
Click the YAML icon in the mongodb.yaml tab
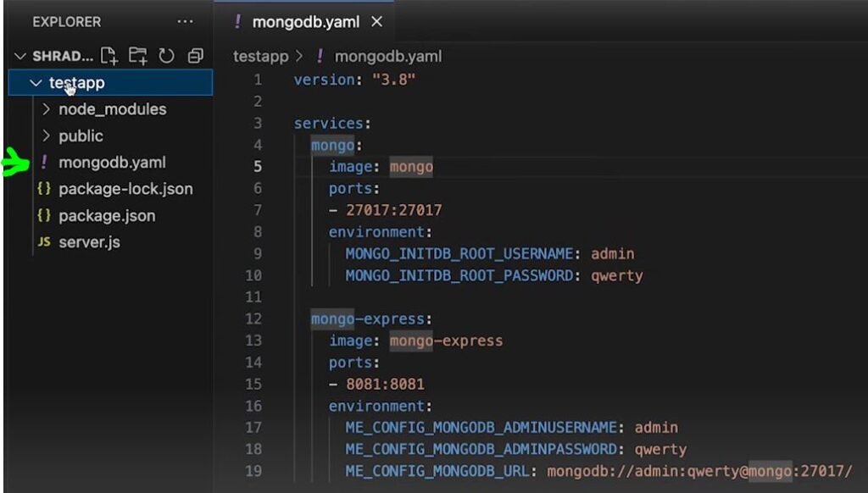pos(237,22)
